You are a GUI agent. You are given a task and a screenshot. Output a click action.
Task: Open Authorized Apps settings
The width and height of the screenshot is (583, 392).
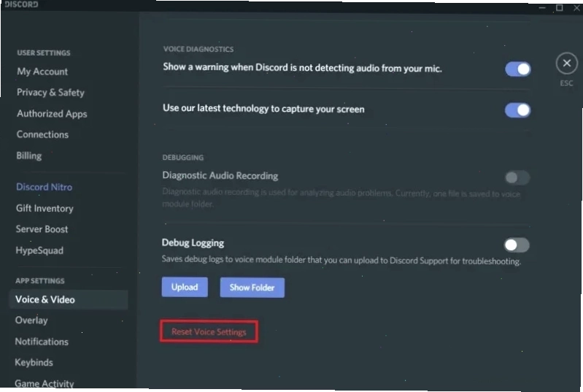52,114
